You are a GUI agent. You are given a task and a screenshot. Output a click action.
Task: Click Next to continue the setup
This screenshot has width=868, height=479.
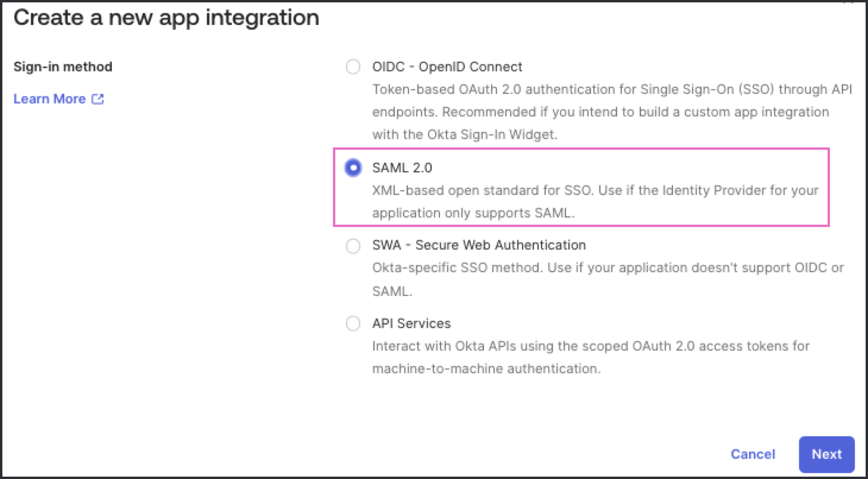826,454
